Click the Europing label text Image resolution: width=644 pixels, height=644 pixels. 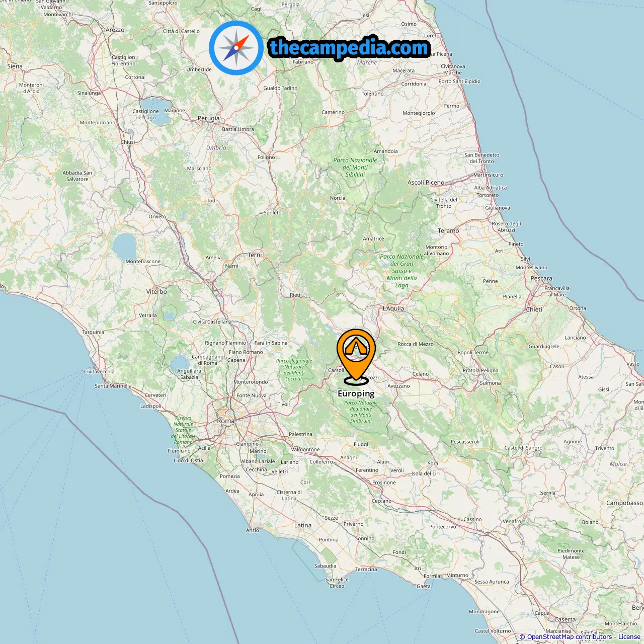click(x=356, y=393)
